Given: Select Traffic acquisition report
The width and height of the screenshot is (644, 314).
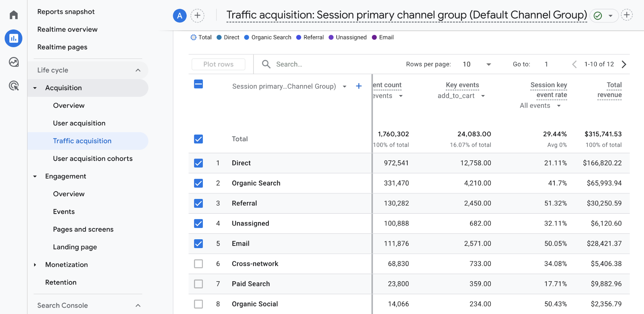Looking at the screenshot, I should point(82,141).
